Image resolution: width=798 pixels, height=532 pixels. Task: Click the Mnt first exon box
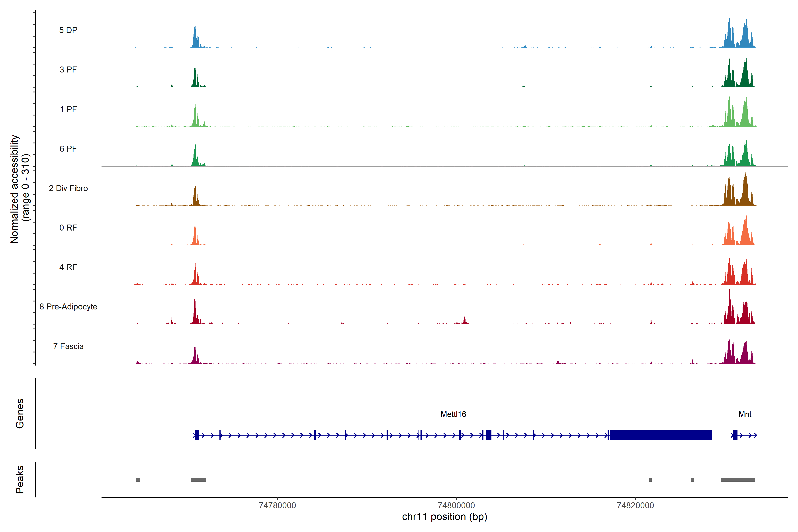735,435
